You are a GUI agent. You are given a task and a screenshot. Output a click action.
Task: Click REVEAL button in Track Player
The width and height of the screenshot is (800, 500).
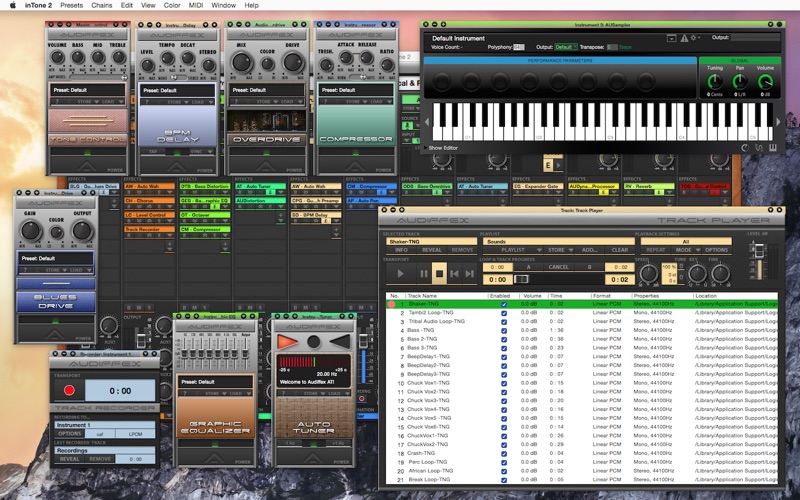(x=432, y=250)
